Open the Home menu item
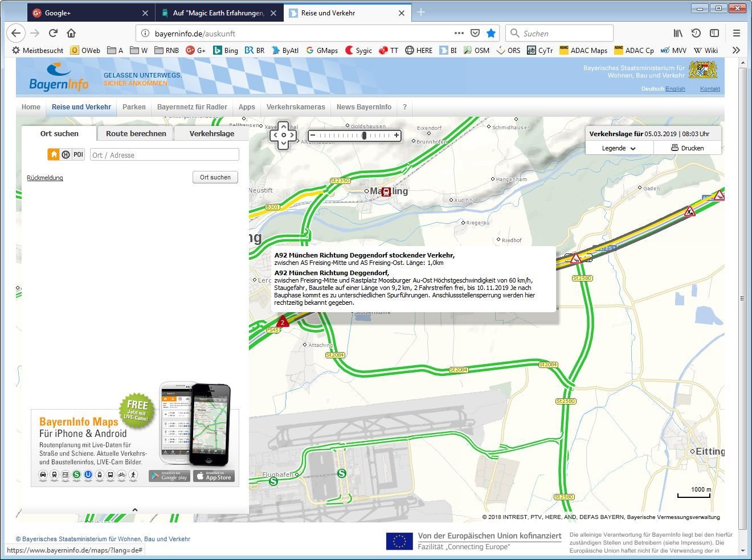This screenshot has height=560, width=752. click(x=31, y=107)
